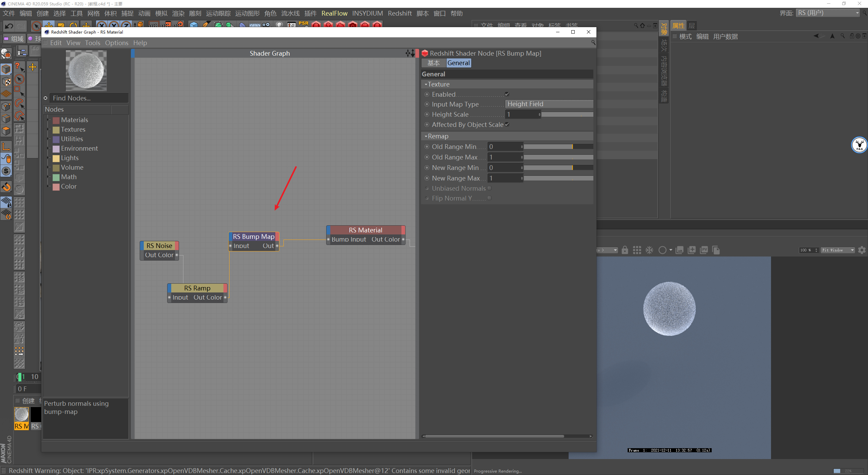Open Input Map Type dropdown
Screen dimensions: 868x475
tap(549, 104)
